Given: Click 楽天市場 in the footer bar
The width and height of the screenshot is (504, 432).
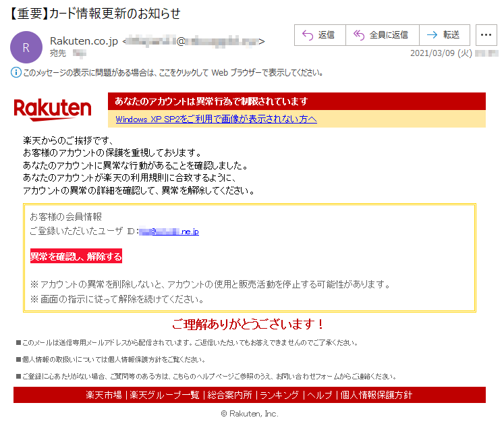Looking at the screenshot, I should point(104,395).
